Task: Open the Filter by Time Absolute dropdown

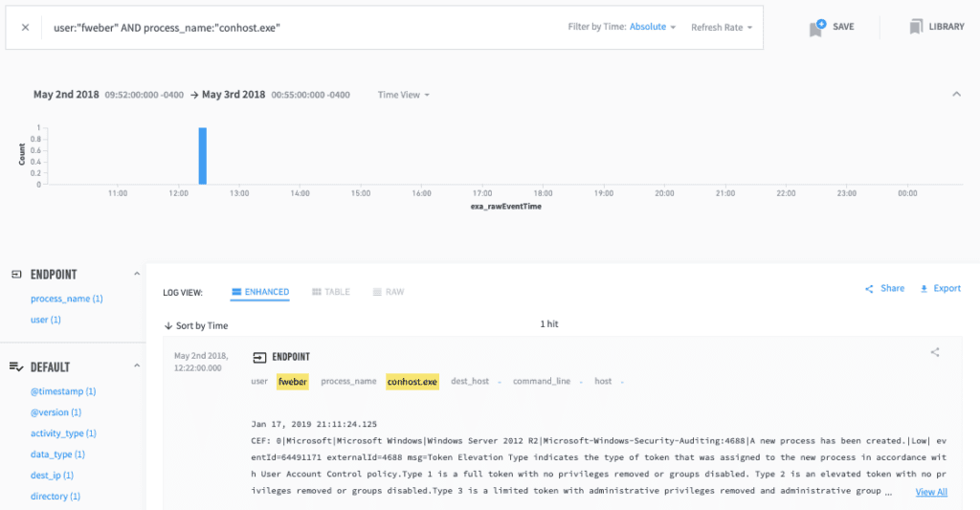Action: (x=653, y=28)
